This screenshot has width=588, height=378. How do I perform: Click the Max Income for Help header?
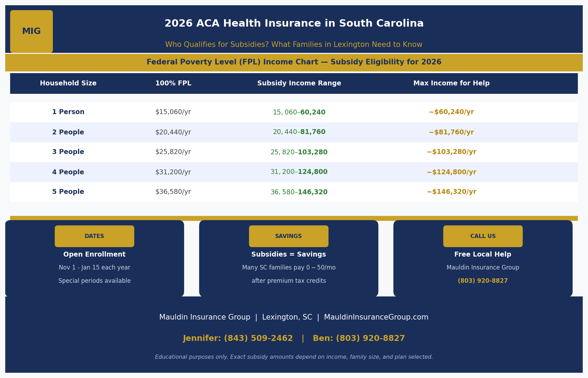[x=451, y=83]
